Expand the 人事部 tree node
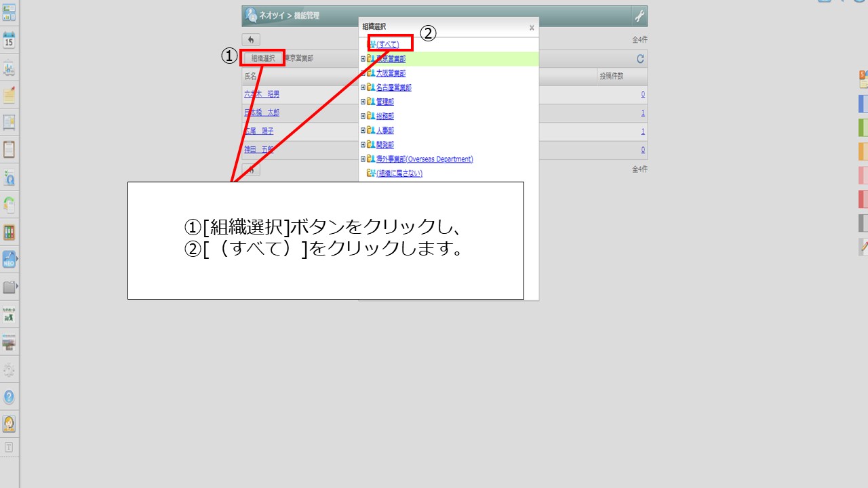The width and height of the screenshot is (868, 488). click(x=363, y=130)
